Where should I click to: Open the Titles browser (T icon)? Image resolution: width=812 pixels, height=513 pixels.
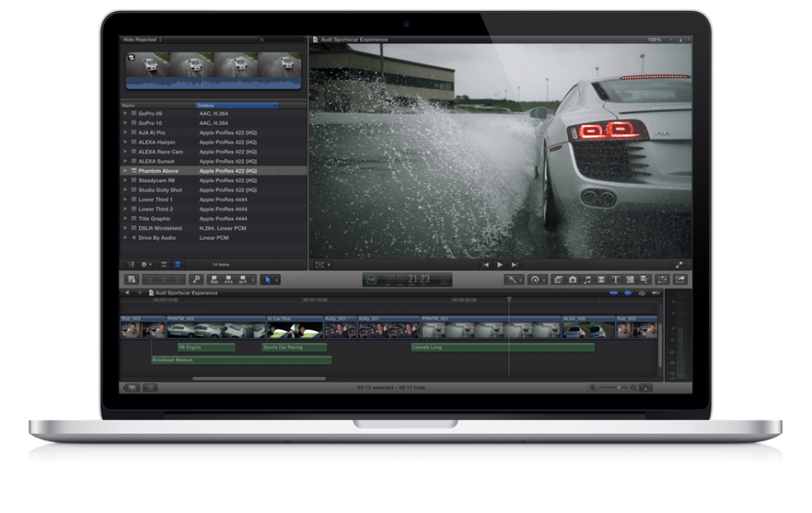[615, 279]
